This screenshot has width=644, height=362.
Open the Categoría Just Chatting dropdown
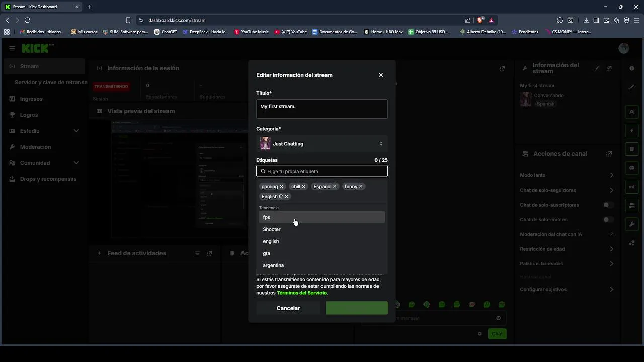pos(321,144)
